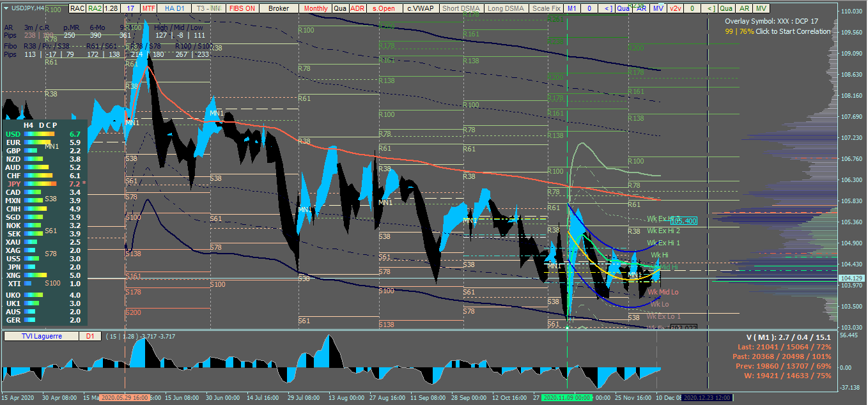
Task: Select the blue M1 button
Action: [571, 8]
